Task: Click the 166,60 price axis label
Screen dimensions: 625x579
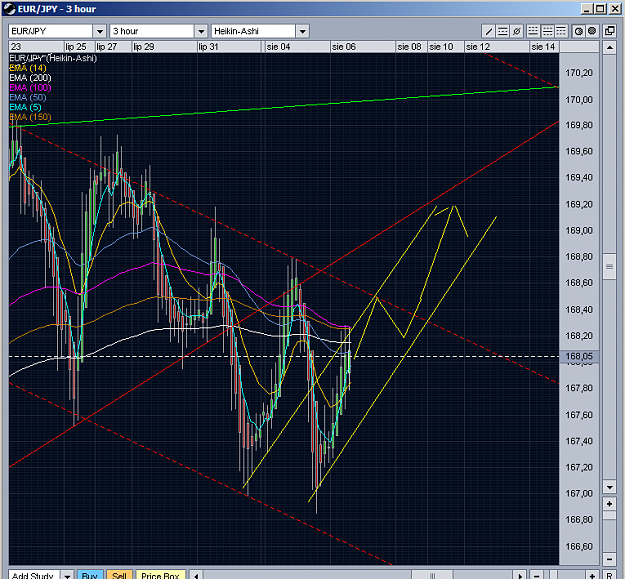Action: click(579, 546)
